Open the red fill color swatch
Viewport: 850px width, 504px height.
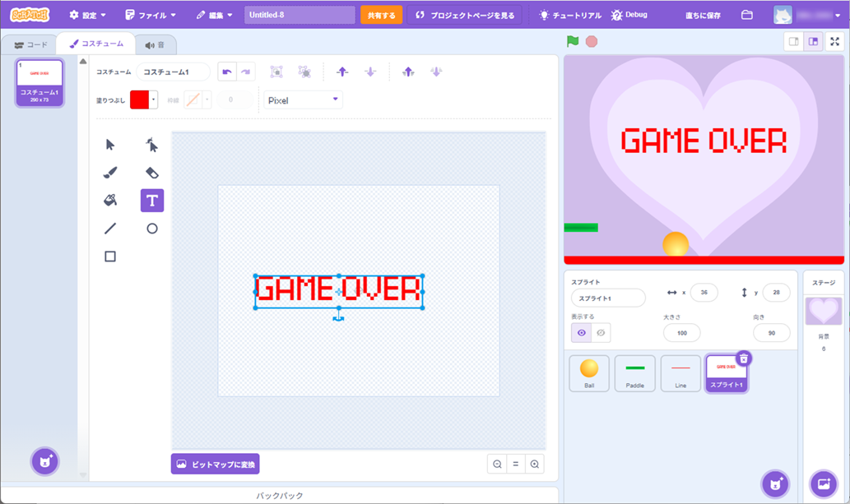pyautogui.click(x=143, y=100)
